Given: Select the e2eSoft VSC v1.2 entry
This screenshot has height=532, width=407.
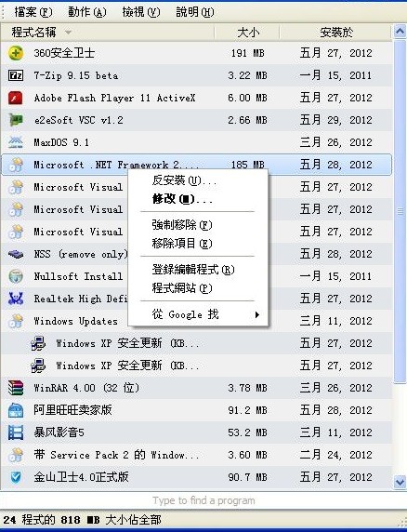Looking at the screenshot, I should 79,120.
